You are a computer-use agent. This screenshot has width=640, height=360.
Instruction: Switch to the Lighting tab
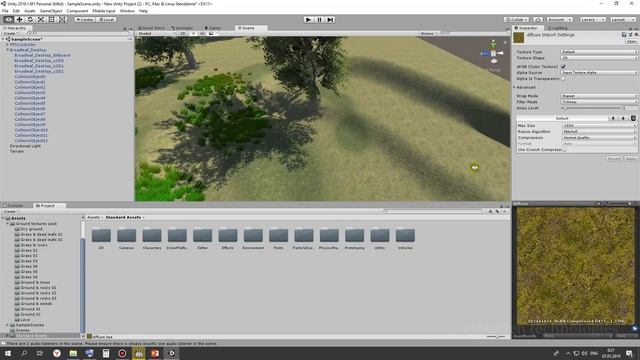558,28
